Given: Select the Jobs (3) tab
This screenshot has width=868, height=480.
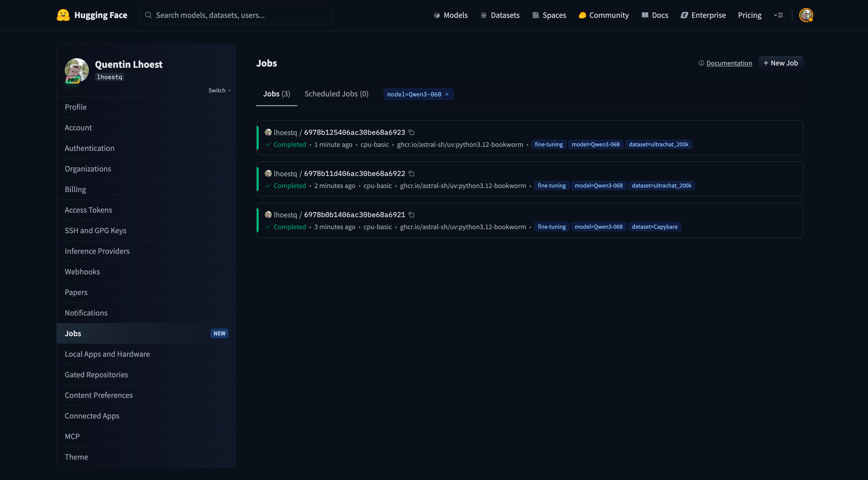Looking at the screenshot, I should point(276,94).
